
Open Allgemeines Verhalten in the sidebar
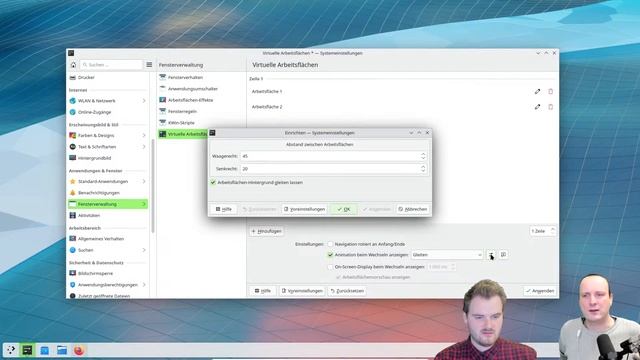[x=108, y=239]
